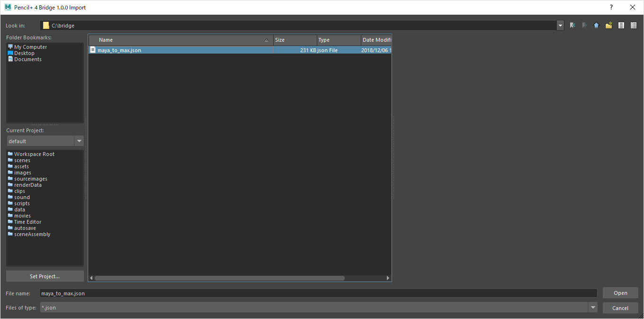The height and width of the screenshot is (319, 644).
Task: Switch to list view mode
Action: (621, 26)
